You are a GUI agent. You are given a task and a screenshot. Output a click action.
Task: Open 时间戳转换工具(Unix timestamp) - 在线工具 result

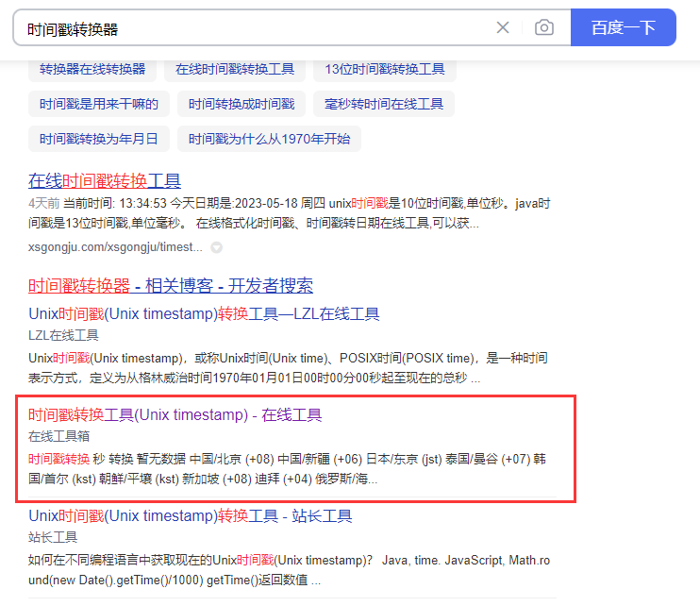click(175, 414)
